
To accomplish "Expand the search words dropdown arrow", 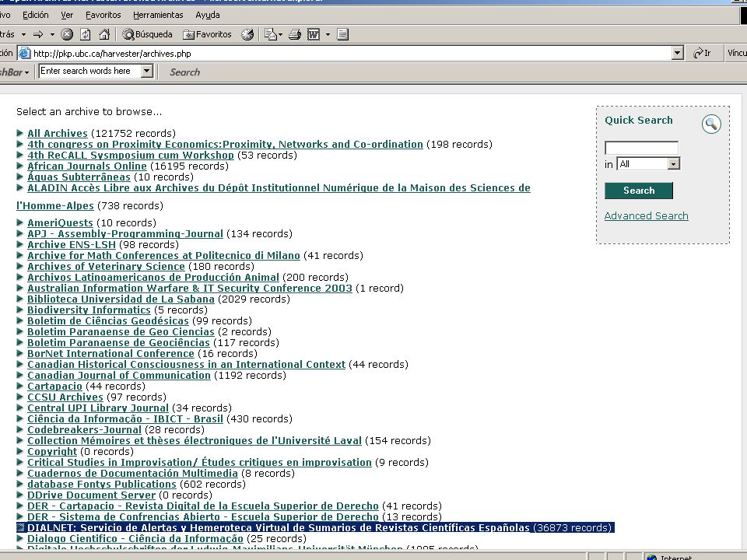I will point(147,71).
